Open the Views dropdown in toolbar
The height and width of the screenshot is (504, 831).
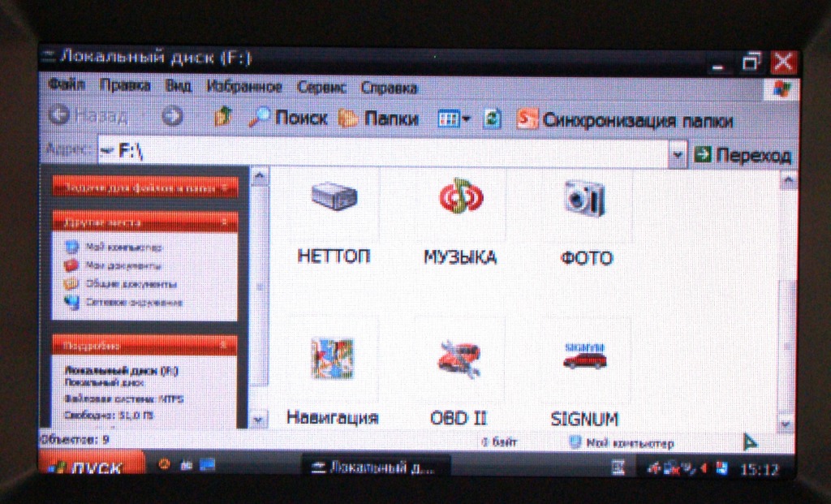454,119
